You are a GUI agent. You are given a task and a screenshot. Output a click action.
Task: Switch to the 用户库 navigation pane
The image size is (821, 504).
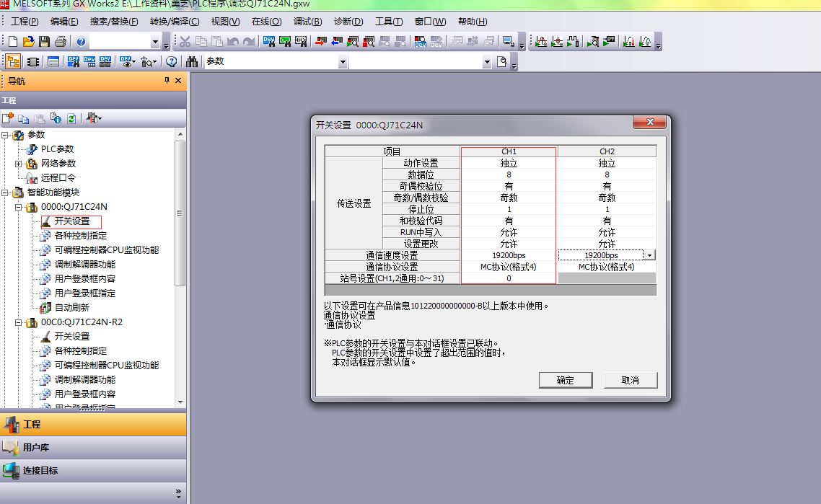point(93,448)
